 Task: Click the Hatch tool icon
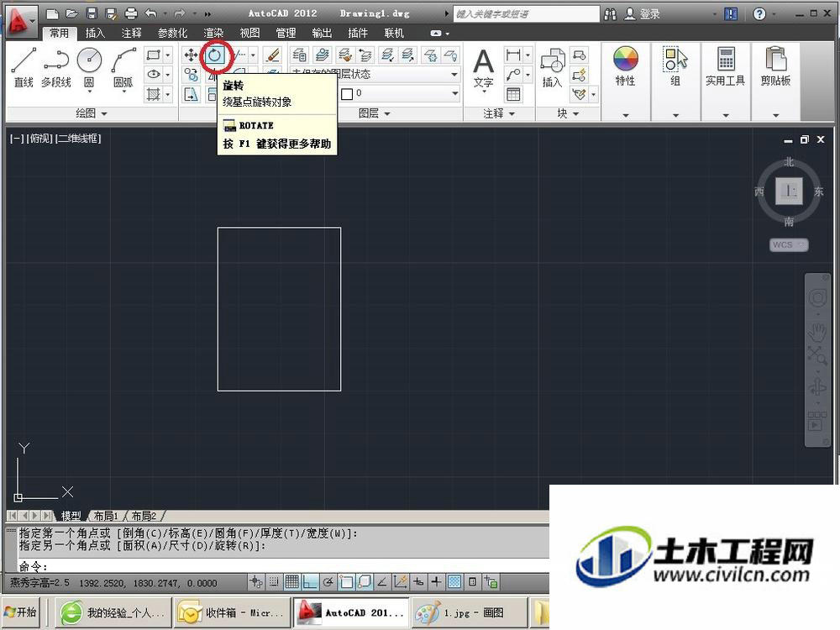point(153,94)
